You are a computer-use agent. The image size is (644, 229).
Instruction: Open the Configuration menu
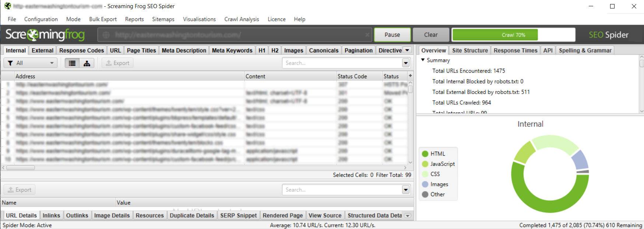41,19
